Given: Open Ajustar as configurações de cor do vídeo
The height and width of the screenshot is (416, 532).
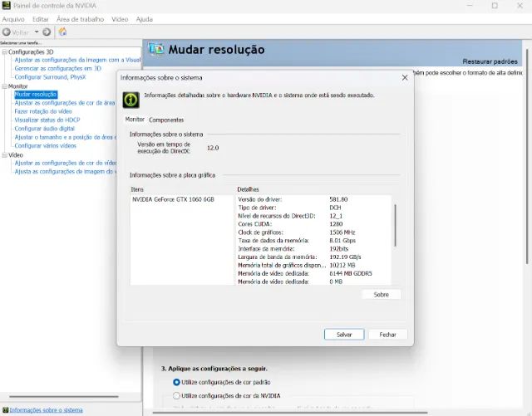Looking at the screenshot, I should [65, 163].
